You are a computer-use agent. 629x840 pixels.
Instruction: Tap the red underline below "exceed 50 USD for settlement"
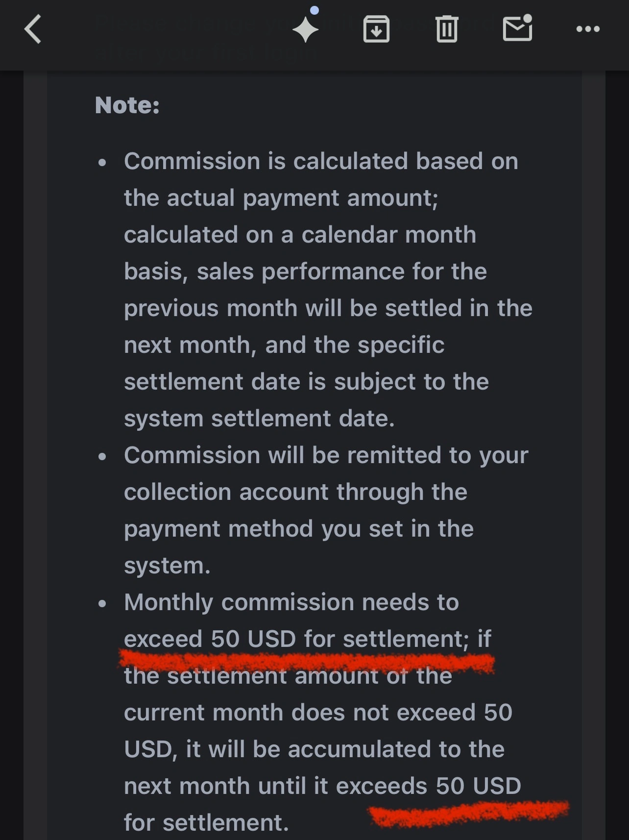point(307,662)
